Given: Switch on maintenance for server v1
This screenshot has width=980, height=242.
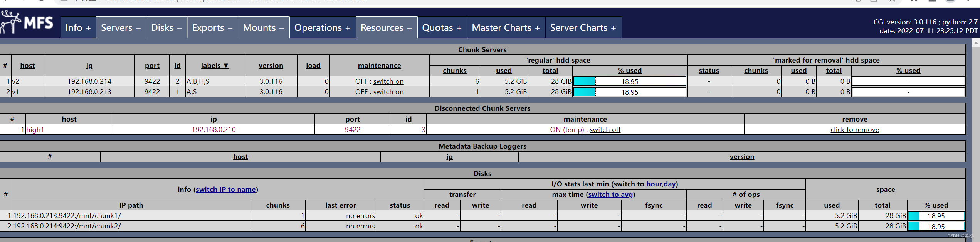Looking at the screenshot, I should (x=388, y=92).
